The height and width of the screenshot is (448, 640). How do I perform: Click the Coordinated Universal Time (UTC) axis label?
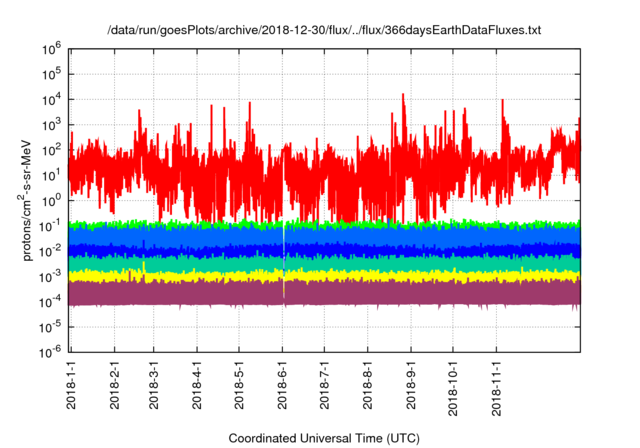[x=324, y=439]
